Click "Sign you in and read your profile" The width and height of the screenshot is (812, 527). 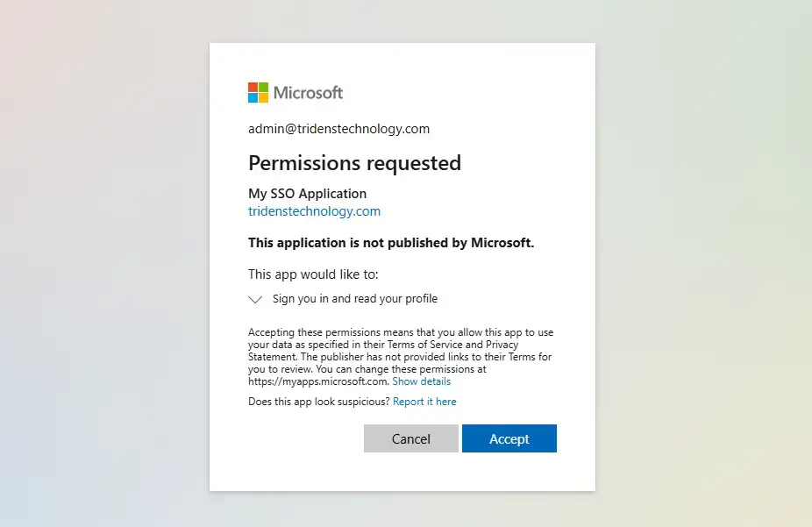pos(354,299)
